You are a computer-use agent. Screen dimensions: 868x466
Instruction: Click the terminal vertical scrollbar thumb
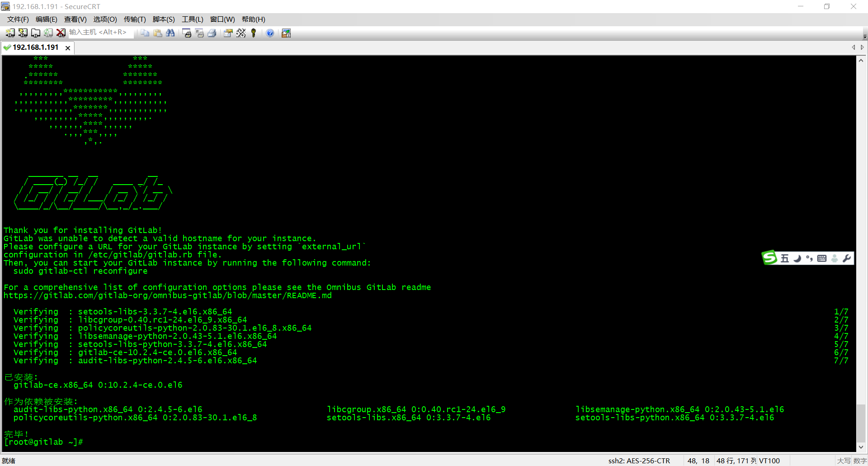(861, 423)
